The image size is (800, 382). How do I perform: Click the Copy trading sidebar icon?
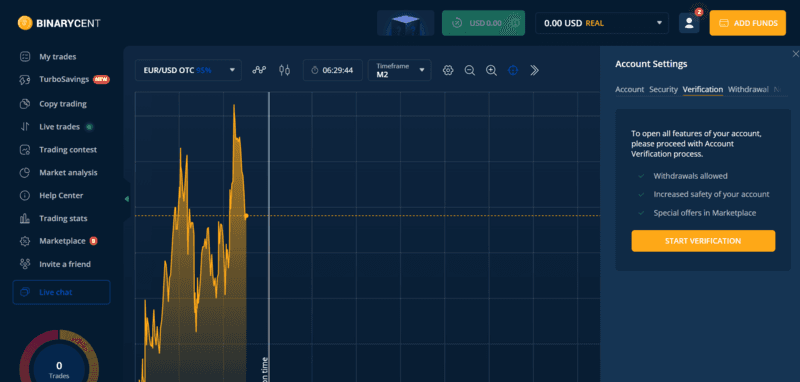click(x=24, y=104)
